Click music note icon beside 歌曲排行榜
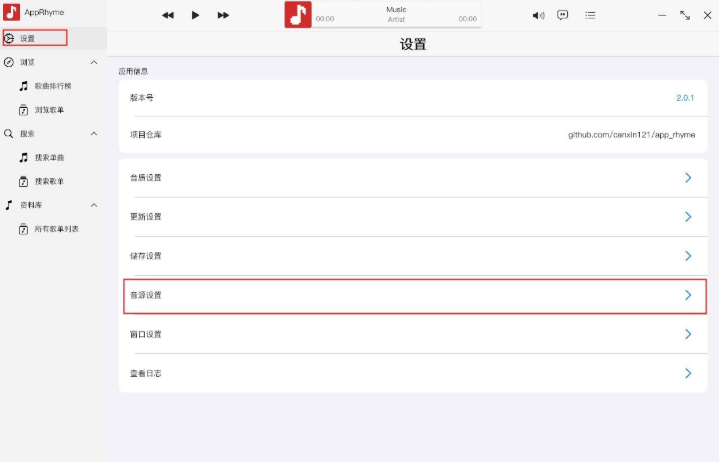 tap(23, 86)
